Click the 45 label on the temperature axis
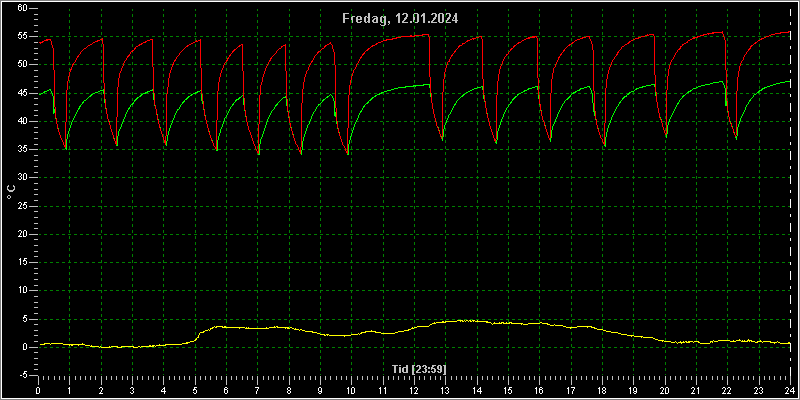 tap(21, 93)
